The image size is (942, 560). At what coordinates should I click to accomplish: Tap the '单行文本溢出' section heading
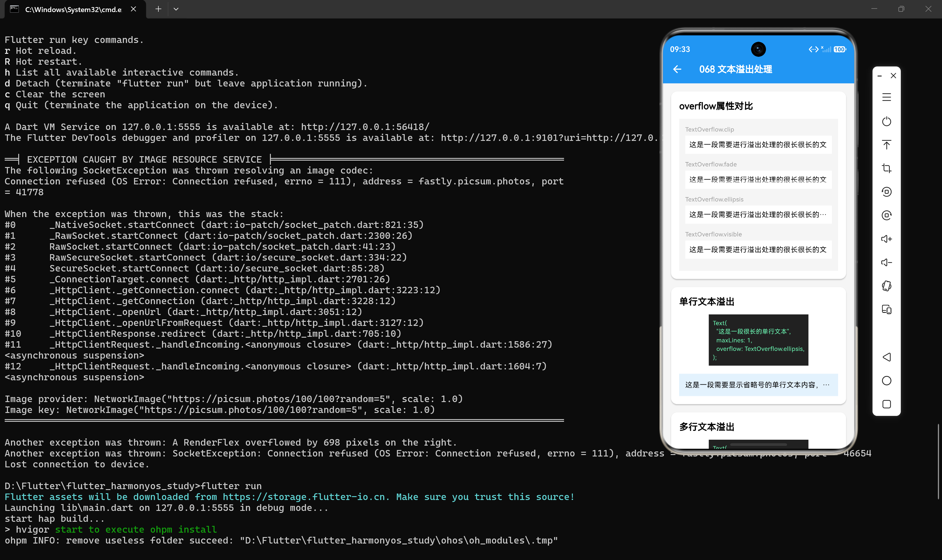(x=706, y=302)
